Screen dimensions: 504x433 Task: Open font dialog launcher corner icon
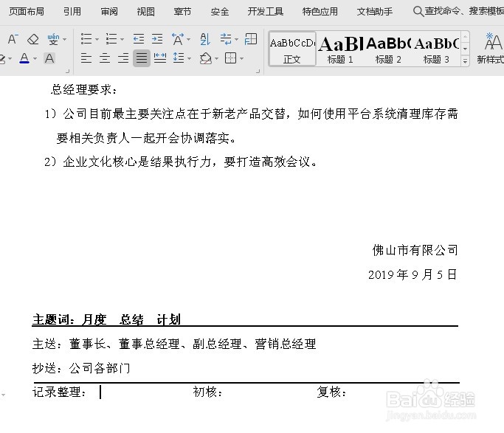coord(67,71)
